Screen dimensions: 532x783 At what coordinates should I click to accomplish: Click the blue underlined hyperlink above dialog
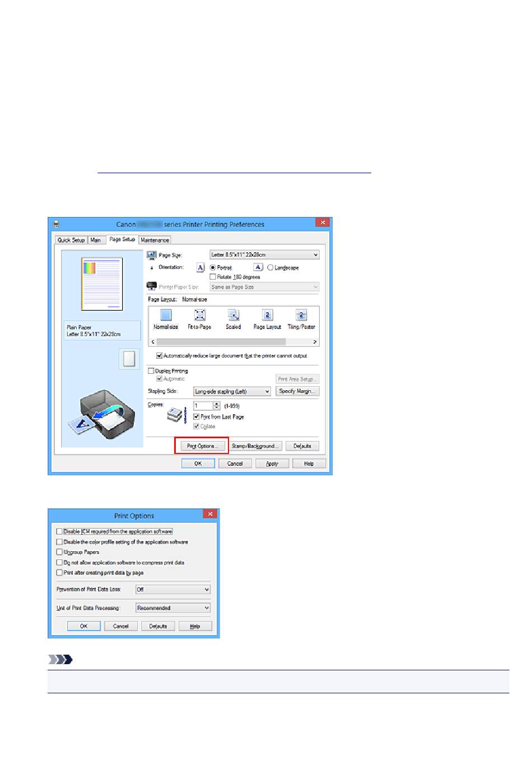(x=234, y=170)
